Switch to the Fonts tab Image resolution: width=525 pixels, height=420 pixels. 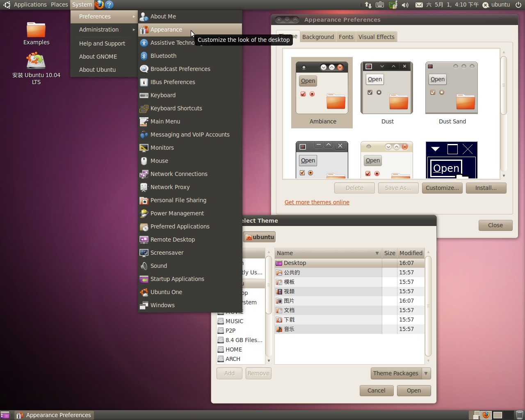(346, 37)
